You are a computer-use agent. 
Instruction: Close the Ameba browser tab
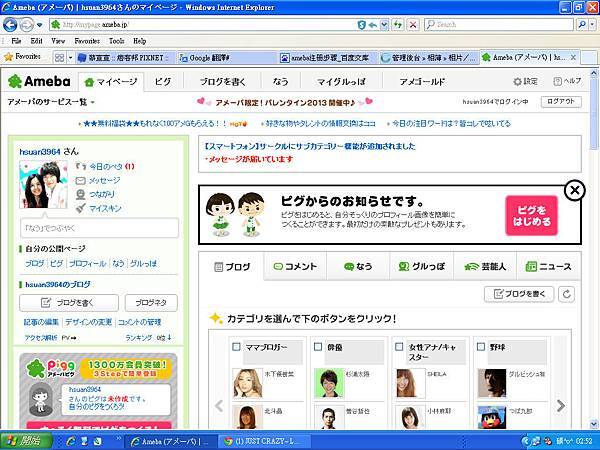pos(573,57)
